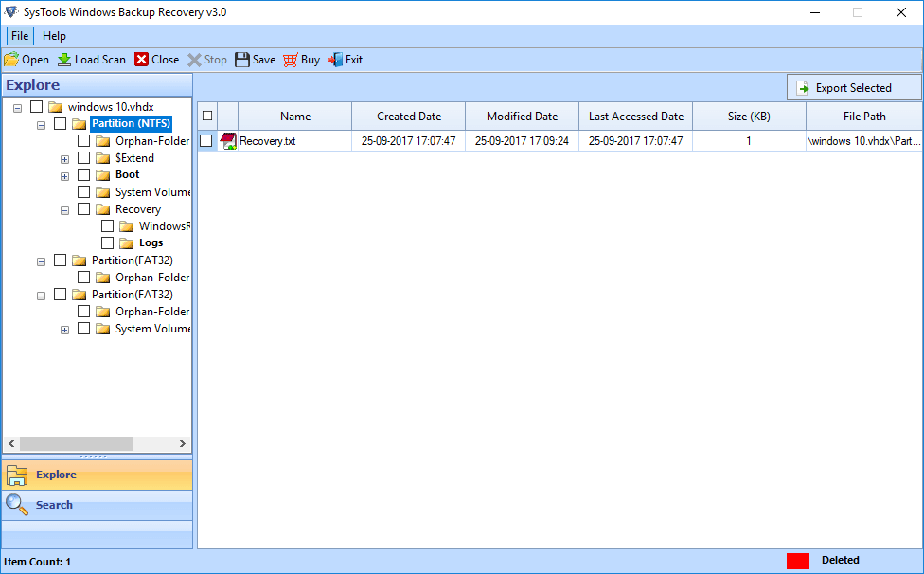The width and height of the screenshot is (924, 574).
Task: Check the Recovery folder checkbox in tree
Action: (x=83, y=209)
